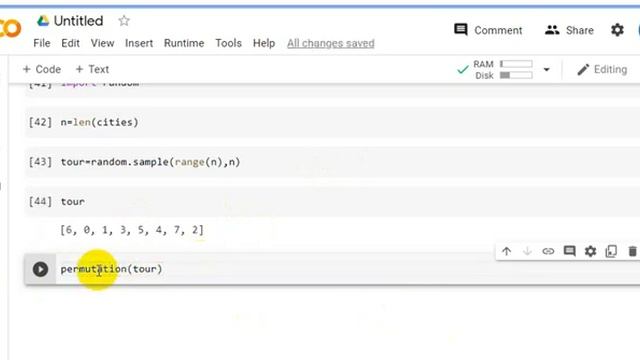This screenshot has height=360, width=640.
Task: Open the Edit menu
Action: click(x=70, y=43)
